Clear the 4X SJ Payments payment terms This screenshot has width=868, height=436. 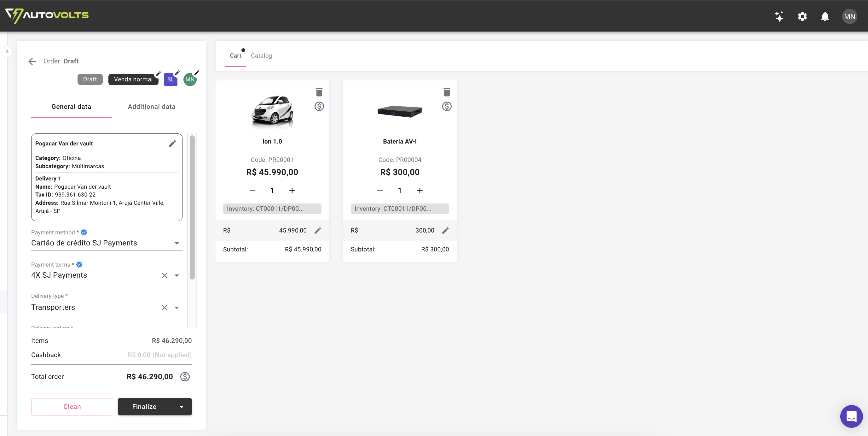tap(164, 275)
